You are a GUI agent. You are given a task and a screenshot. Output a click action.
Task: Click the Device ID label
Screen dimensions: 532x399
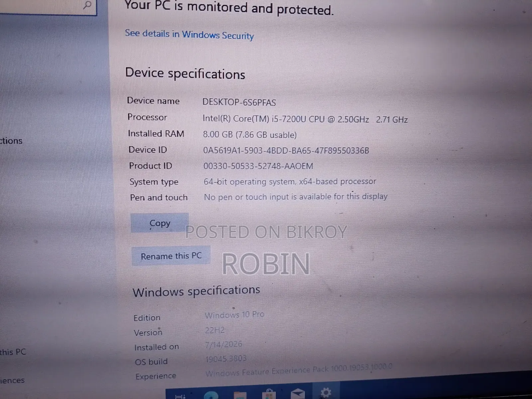148,150
